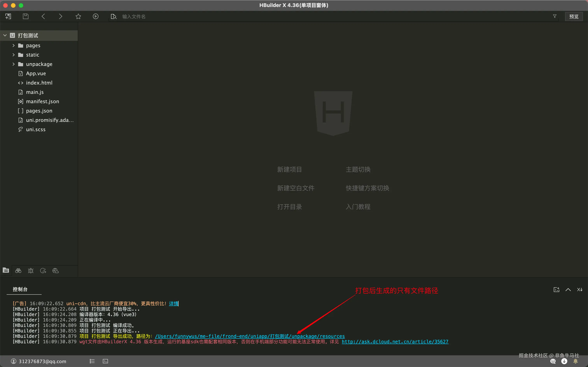Open the search binoculars sidebar icon
This screenshot has width=588, height=367.
click(x=18, y=271)
